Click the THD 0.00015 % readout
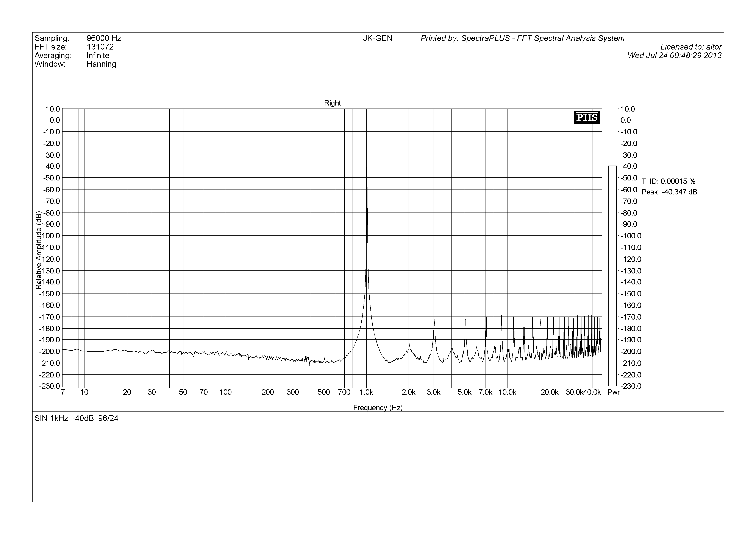 point(669,181)
